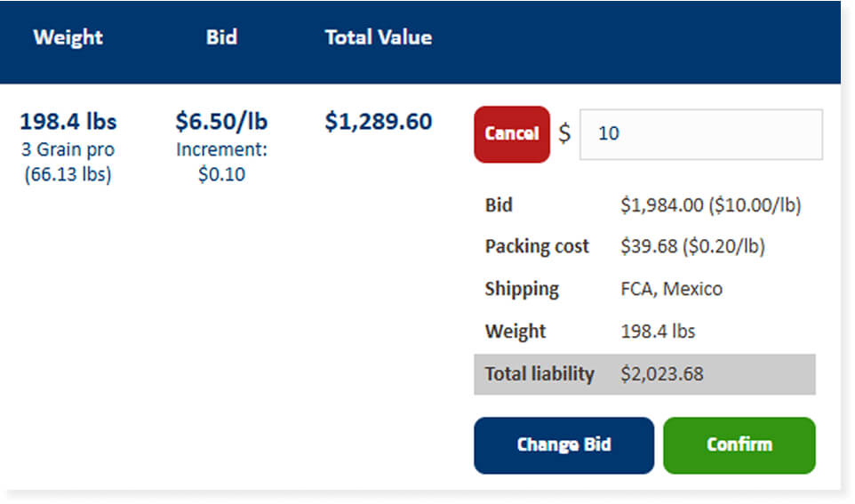This screenshot has width=855, height=504.
Task: Click the $1,984.00 ($10.00/lb) bid amount
Action: (710, 205)
